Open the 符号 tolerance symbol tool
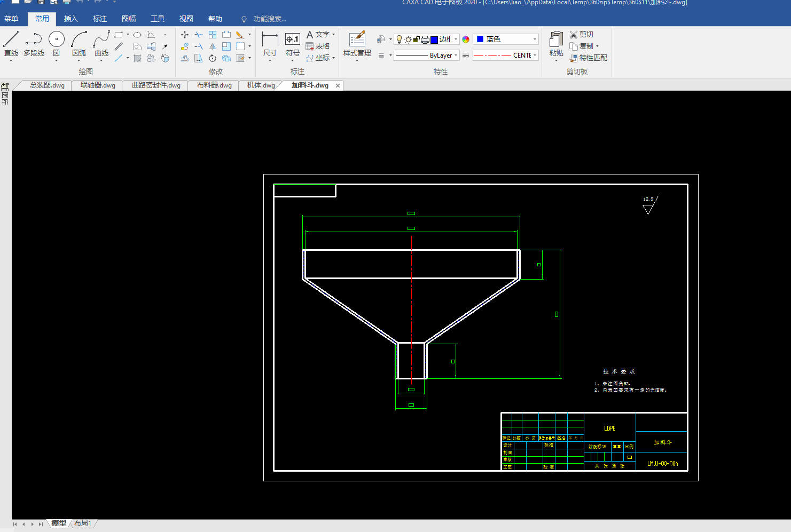The width and height of the screenshot is (791, 532). pyautogui.click(x=293, y=44)
